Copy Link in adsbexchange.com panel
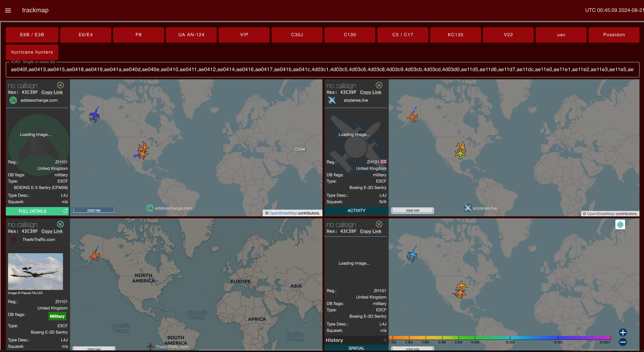 52,92
